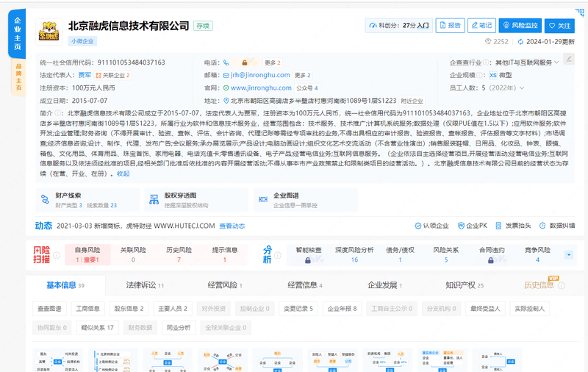The height and width of the screenshot is (372, 588).
Task: Switch to 法律诉讼 11 tab
Action: click(145, 285)
